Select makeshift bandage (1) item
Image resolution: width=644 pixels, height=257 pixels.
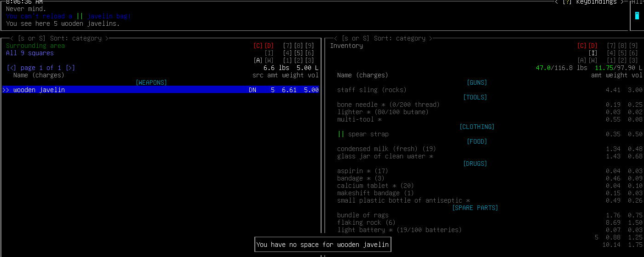tap(489, 193)
